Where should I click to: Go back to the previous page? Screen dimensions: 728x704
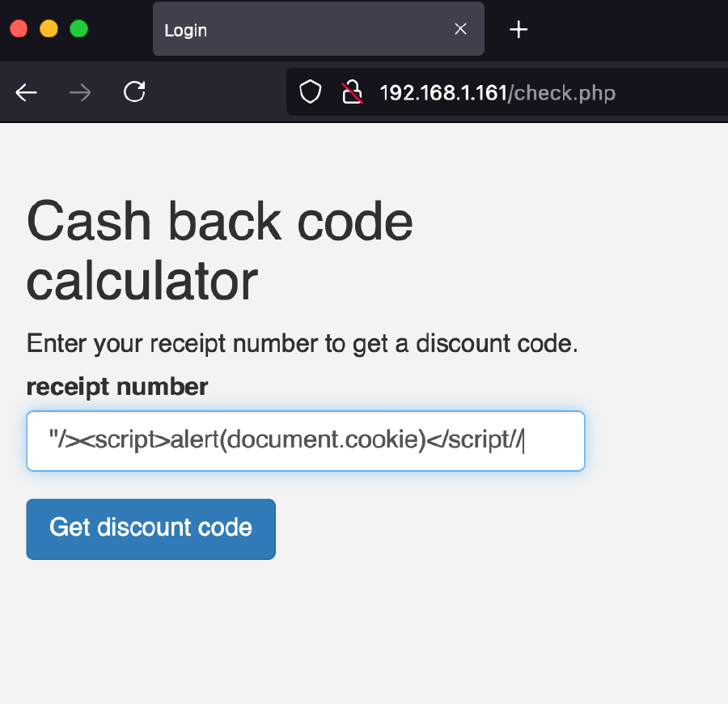pos(27,93)
